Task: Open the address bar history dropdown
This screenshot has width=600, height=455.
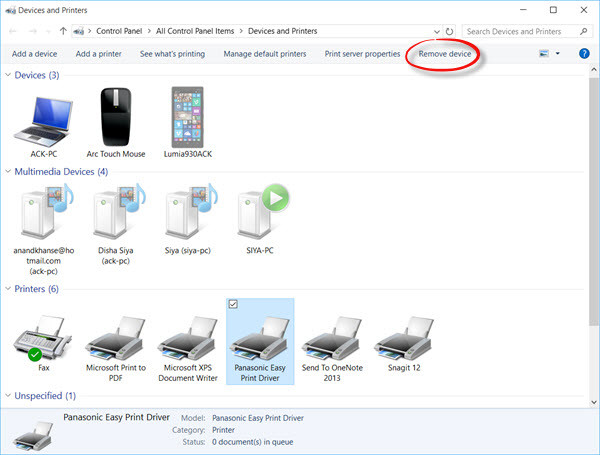Action: pyautogui.click(x=437, y=31)
